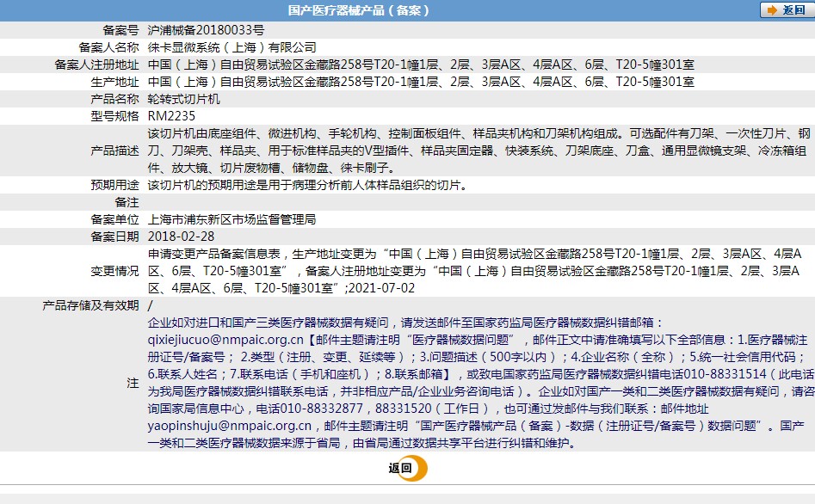The width and height of the screenshot is (815, 504).
Task: Click the label 型号规格
Action: [x=114, y=116]
